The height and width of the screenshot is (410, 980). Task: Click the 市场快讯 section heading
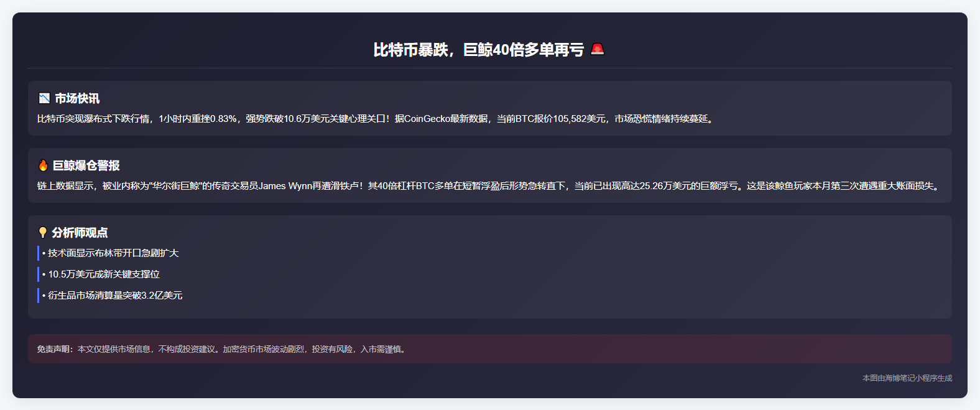[77, 98]
